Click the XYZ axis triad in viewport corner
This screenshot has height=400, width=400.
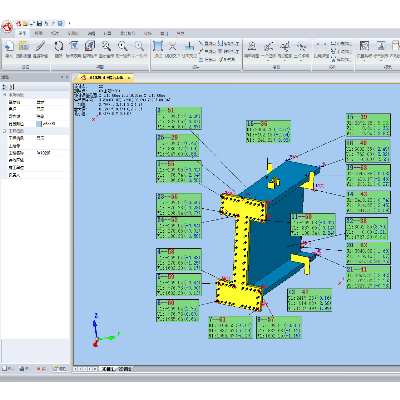pos(104,330)
